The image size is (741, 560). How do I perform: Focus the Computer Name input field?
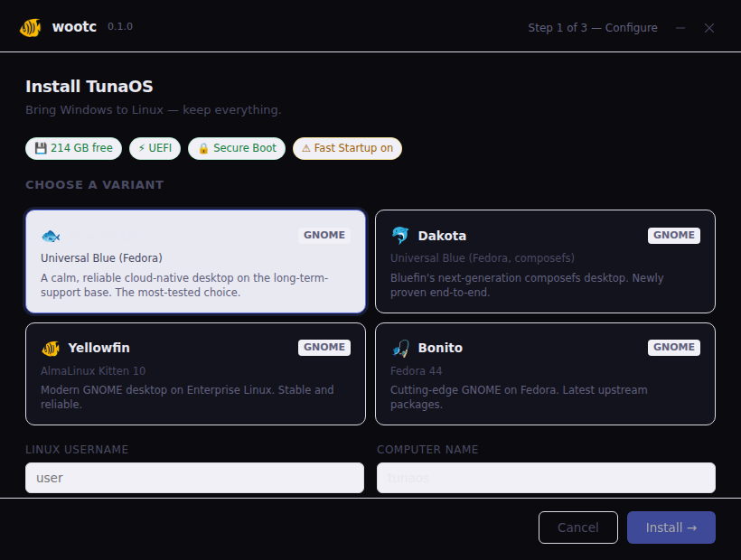(546, 478)
